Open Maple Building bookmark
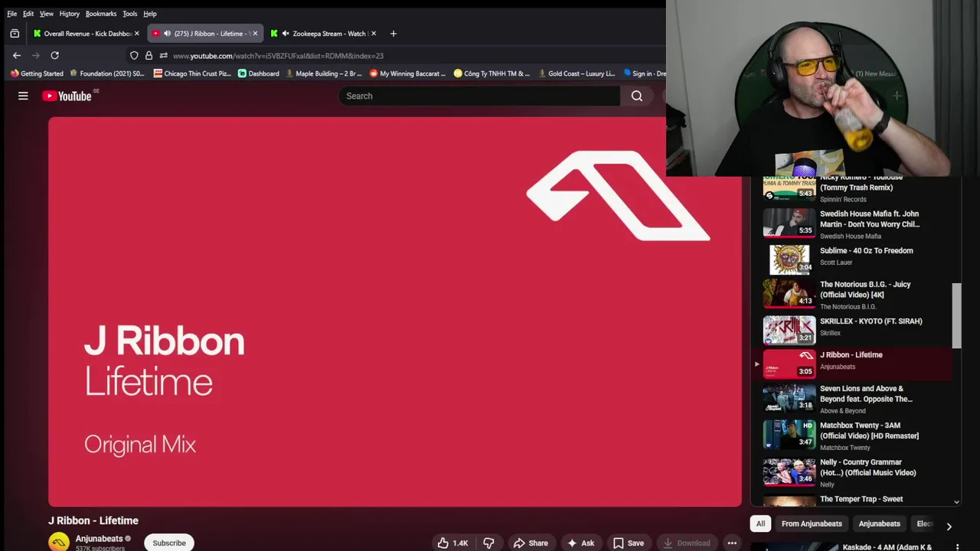This screenshot has height=551, width=980. tap(323, 73)
